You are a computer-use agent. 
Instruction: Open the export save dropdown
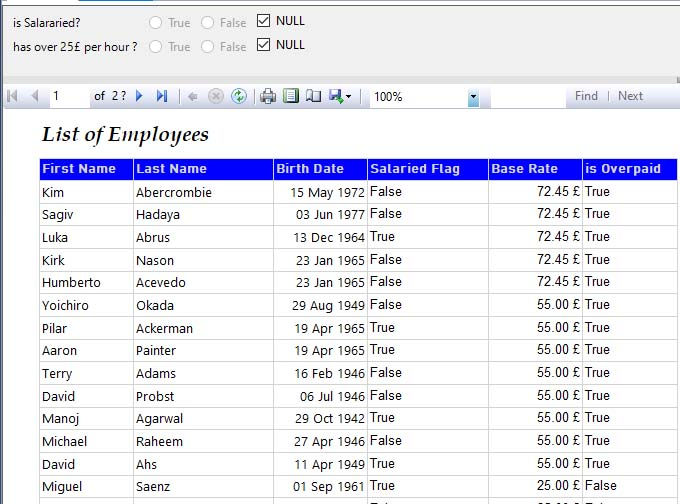340,96
